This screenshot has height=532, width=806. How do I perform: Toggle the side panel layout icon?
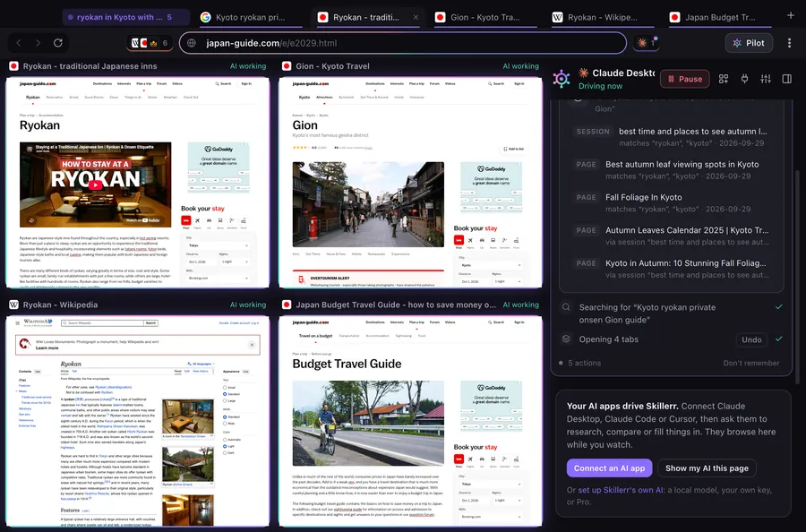(x=786, y=79)
